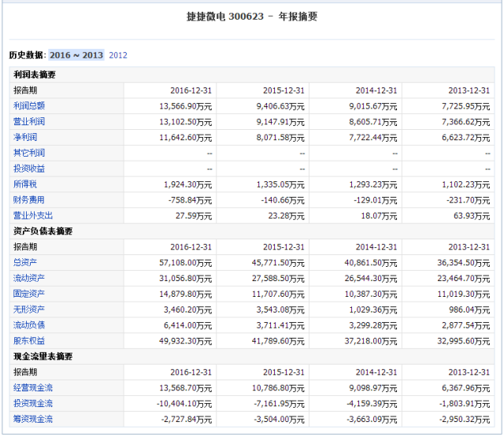Open the 固定资产 link

(29, 294)
